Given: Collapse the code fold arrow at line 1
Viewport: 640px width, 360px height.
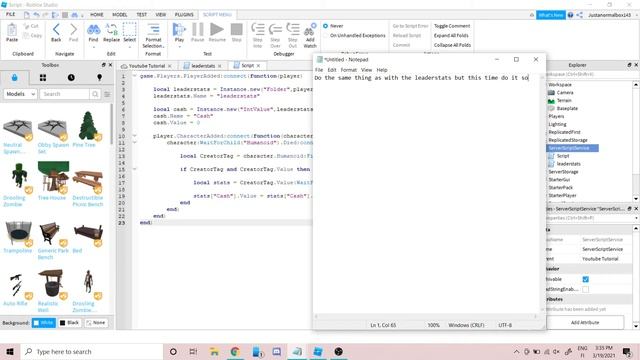Looking at the screenshot, I should 134,76.
